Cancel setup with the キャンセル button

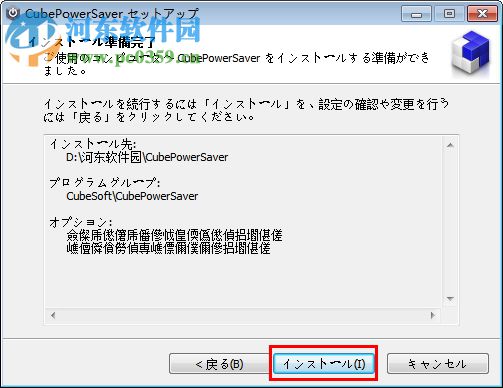click(438, 364)
